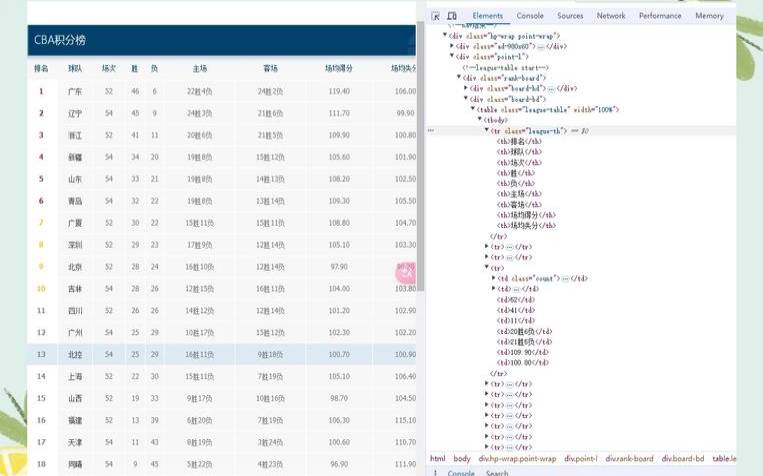Screen dimensions: 763x476
Task: Collapse the table class league-table node
Action: click(x=473, y=109)
